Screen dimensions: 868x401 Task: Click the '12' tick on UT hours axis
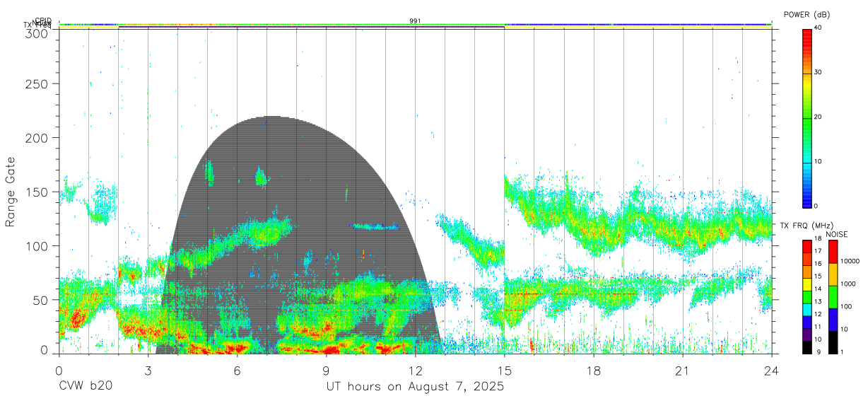click(x=415, y=371)
